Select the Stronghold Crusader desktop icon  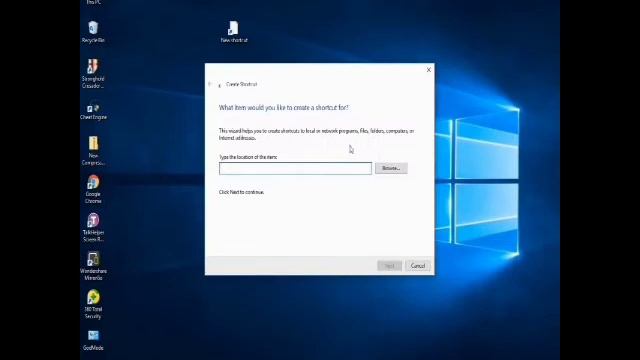[93, 74]
